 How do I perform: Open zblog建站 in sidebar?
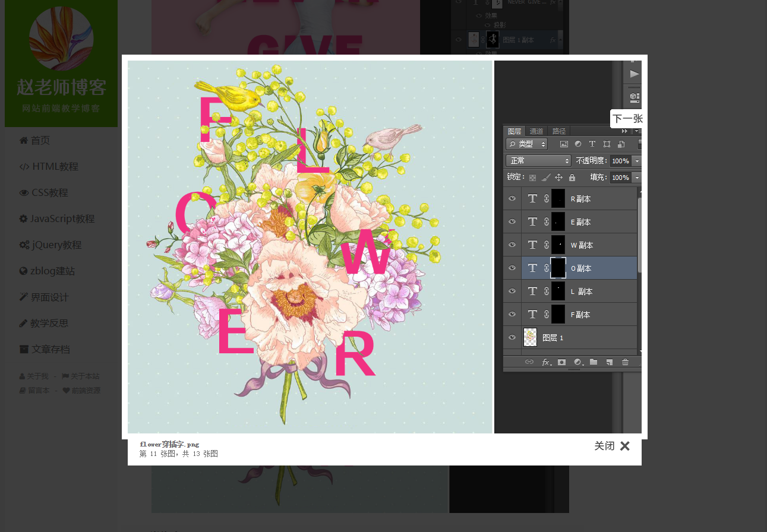click(x=47, y=271)
